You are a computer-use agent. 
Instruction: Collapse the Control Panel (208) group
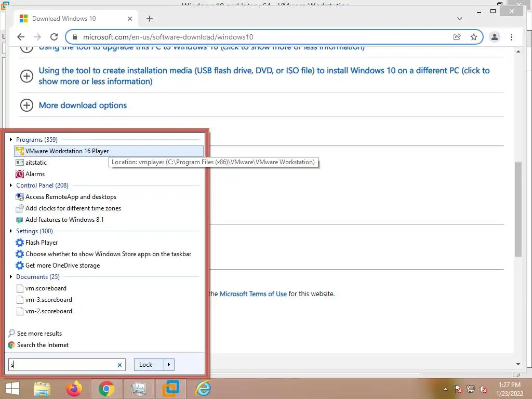11,185
